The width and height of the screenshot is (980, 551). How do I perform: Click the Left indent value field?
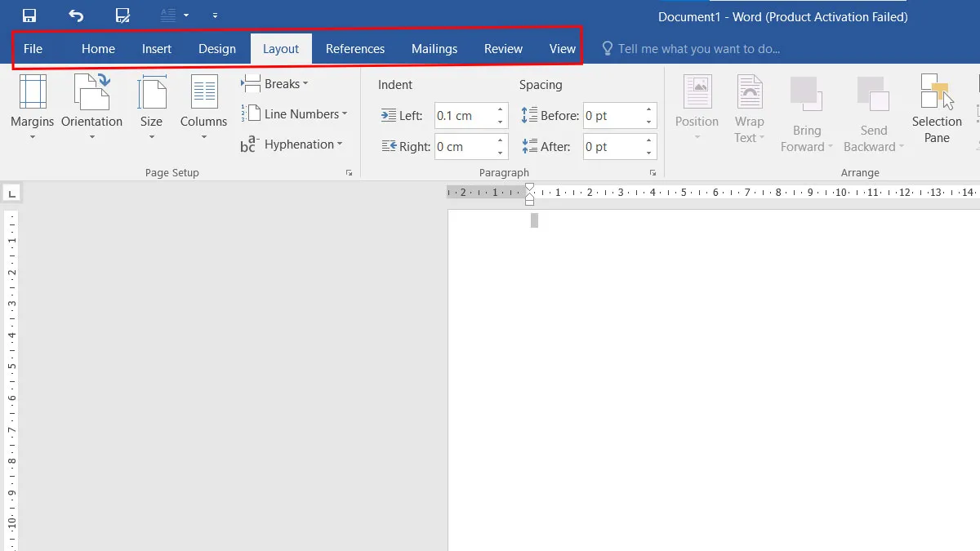(x=464, y=116)
